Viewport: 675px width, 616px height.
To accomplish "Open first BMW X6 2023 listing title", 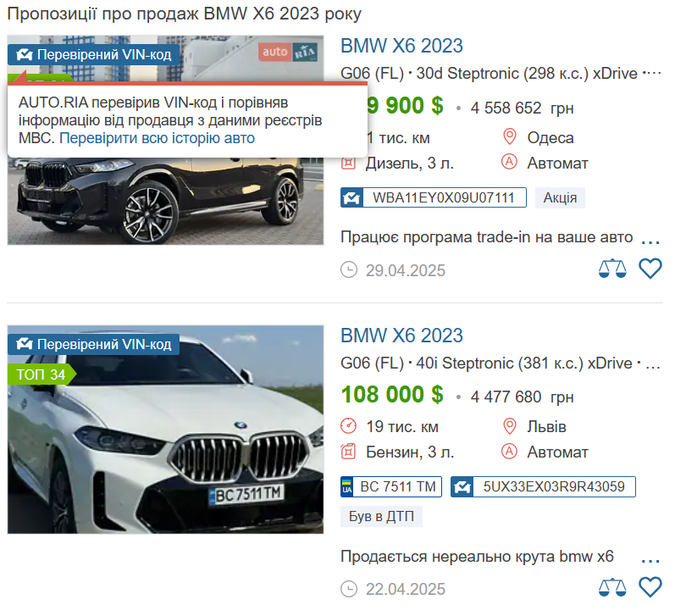I will tap(401, 46).
